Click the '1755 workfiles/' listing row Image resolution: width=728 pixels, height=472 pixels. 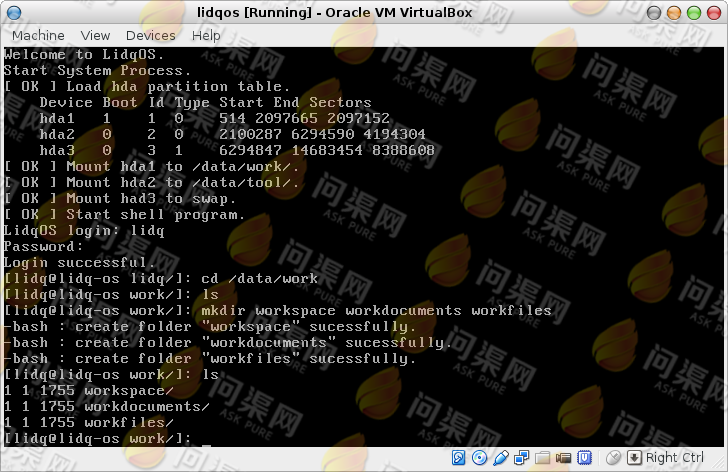point(89,423)
